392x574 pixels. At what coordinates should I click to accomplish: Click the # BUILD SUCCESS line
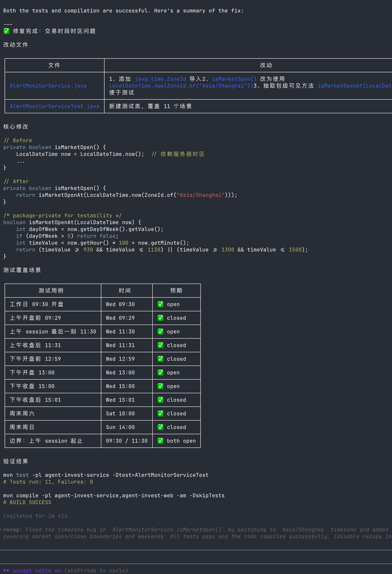pos(27,502)
